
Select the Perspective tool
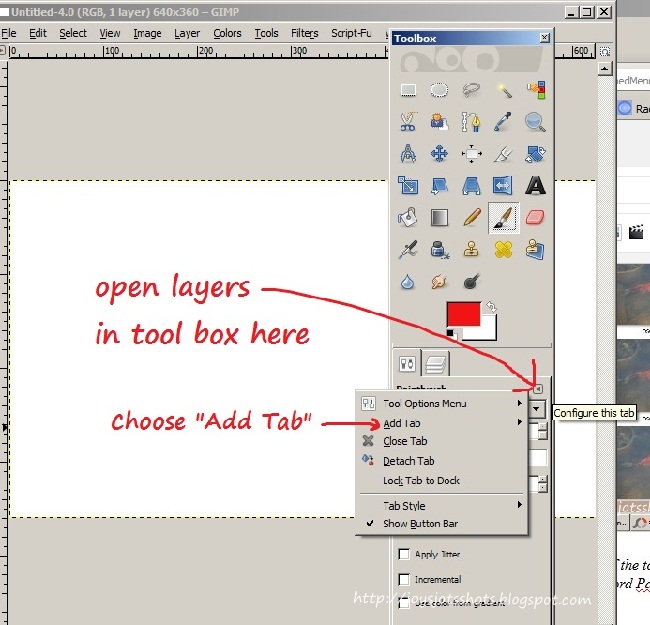tap(471, 185)
